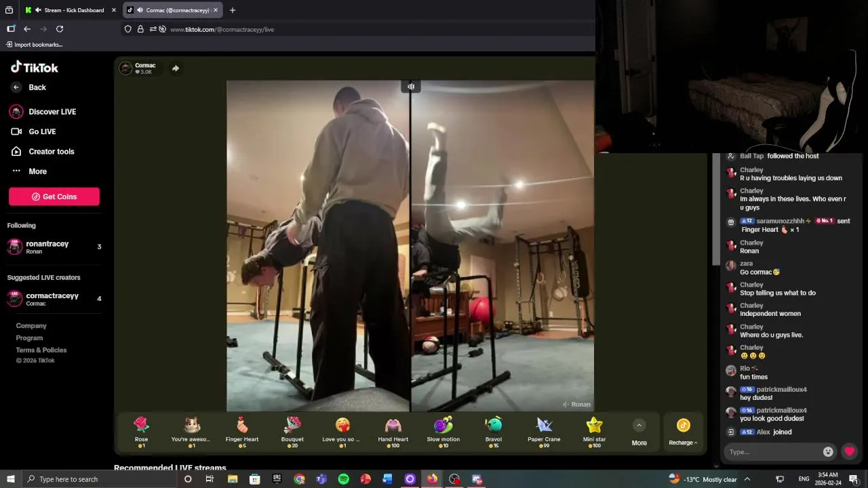Show site security padlock info
Image resolution: width=868 pixels, height=488 pixels.
pos(140,29)
